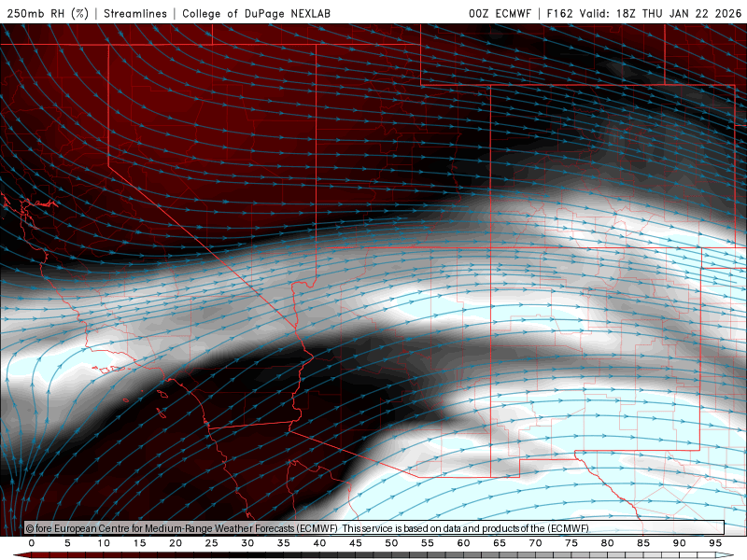Click the colorbar label '25'
747x560 pixels.
point(212,543)
